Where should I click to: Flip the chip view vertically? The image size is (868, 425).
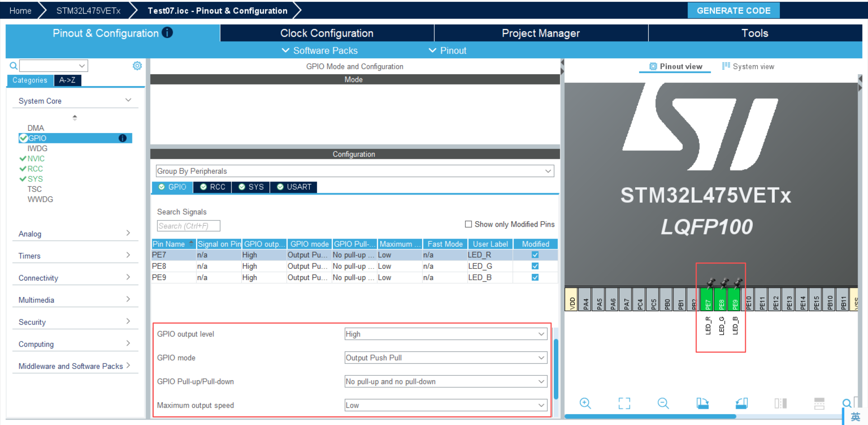pos(819,403)
